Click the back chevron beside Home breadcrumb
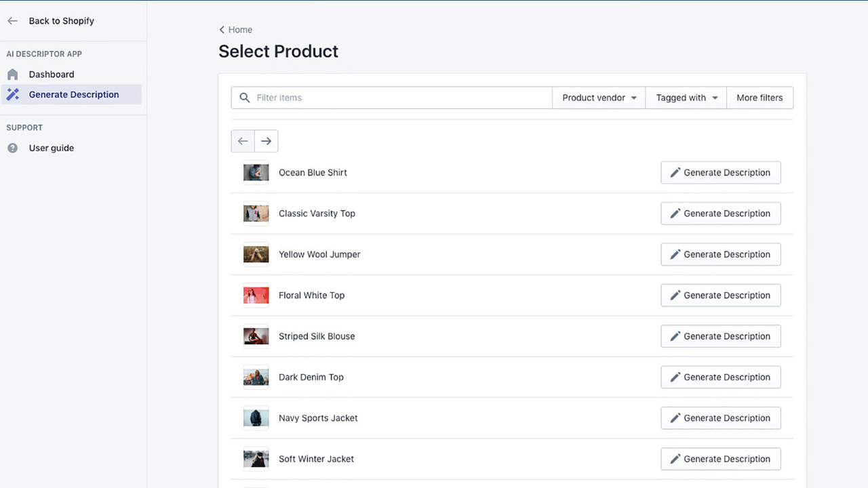868x488 pixels. tap(222, 30)
